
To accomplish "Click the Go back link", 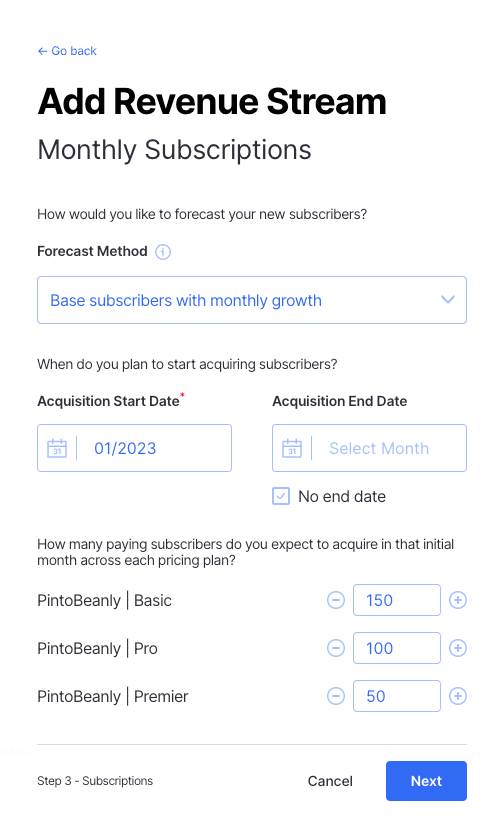I will 67,51.
